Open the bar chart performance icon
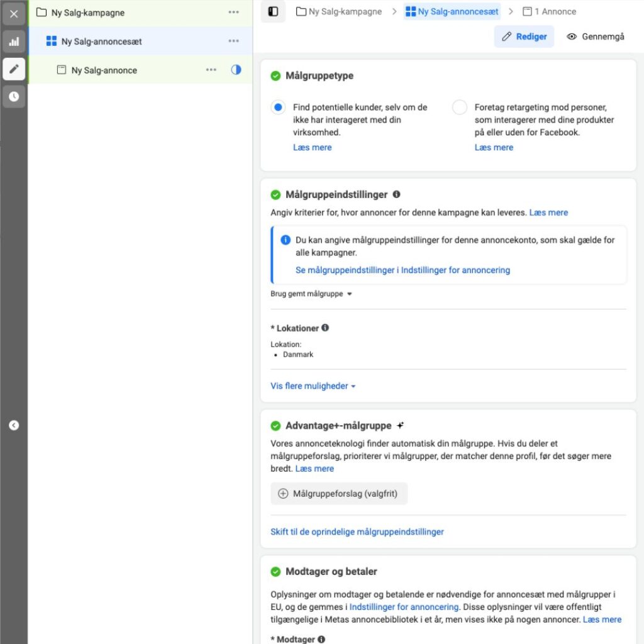 click(14, 42)
